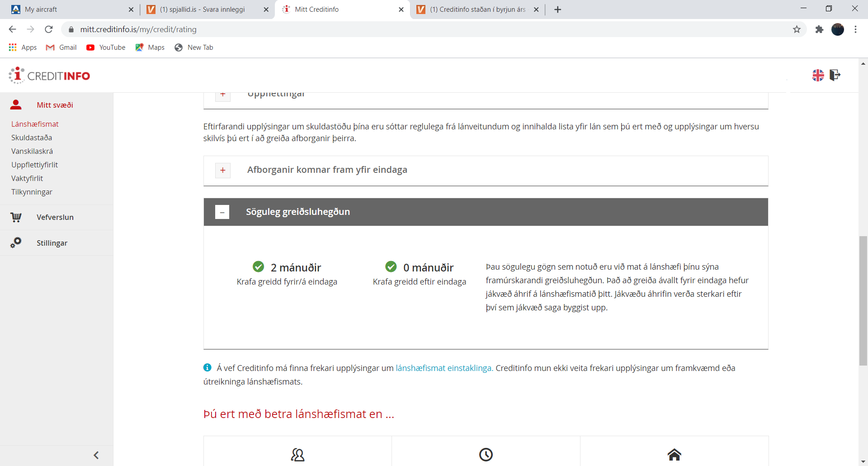Image resolution: width=868 pixels, height=466 pixels.
Task: Click the logout door icon
Action: click(835, 75)
